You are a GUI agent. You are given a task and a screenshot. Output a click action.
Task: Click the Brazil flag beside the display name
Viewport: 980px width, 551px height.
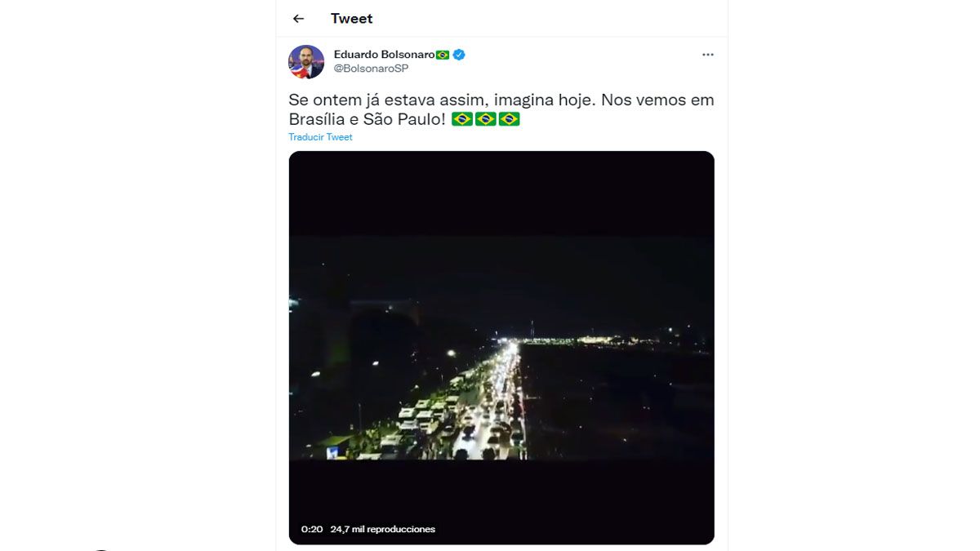443,55
